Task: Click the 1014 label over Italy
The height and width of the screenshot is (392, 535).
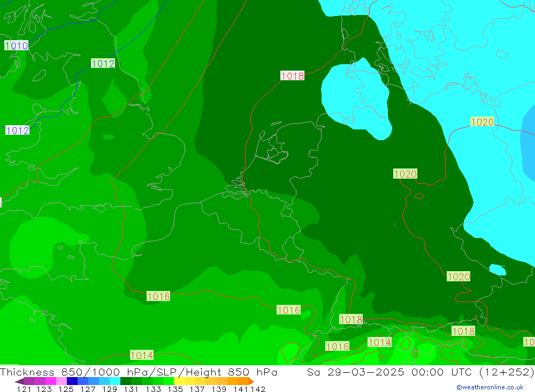Action: pos(380,342)
